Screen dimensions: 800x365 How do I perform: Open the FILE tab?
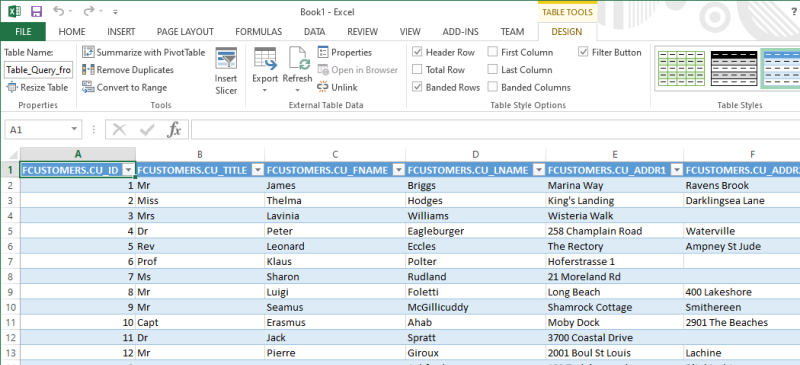pos(23,32)
